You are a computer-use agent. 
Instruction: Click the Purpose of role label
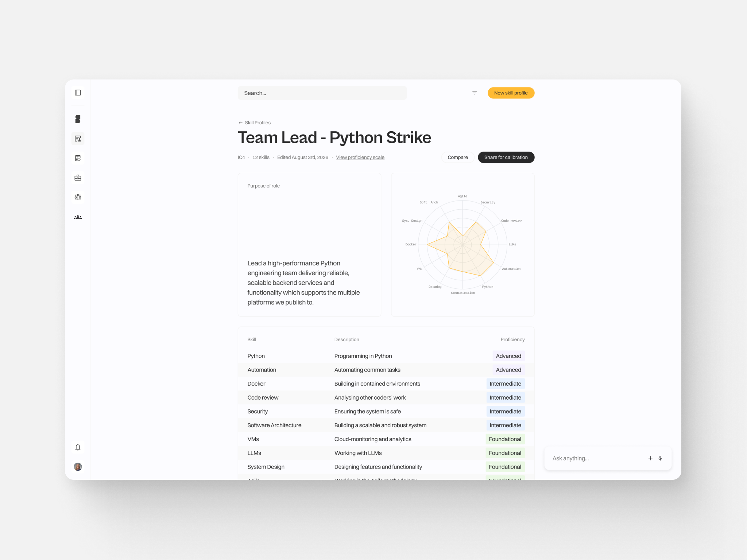(263, 186)
